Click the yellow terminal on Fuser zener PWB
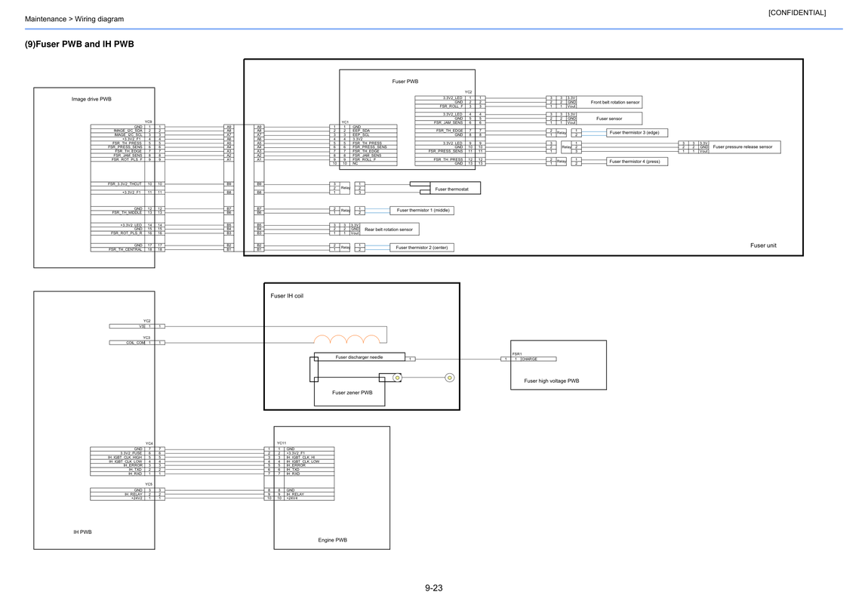This screenshot has height=614, width=868. tap(397, 378)
